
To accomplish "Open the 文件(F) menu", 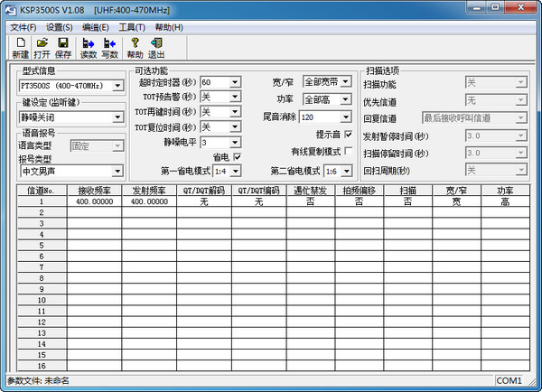I will 23,27.
